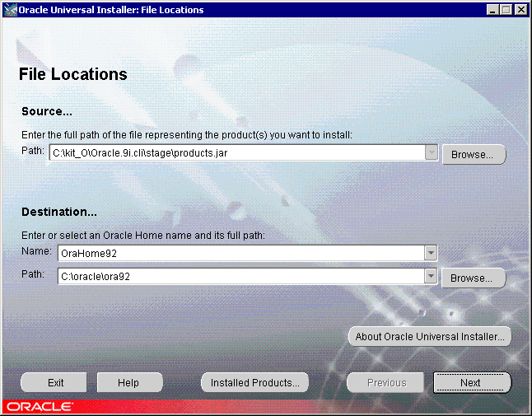Expand the Destination path dropdown arrow
The height and width of the screenshot is (416, 532).
tap(431, 277)
